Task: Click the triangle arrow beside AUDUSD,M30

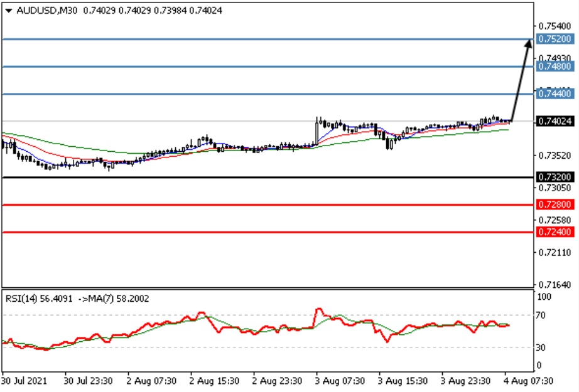Action: [9, 11]
